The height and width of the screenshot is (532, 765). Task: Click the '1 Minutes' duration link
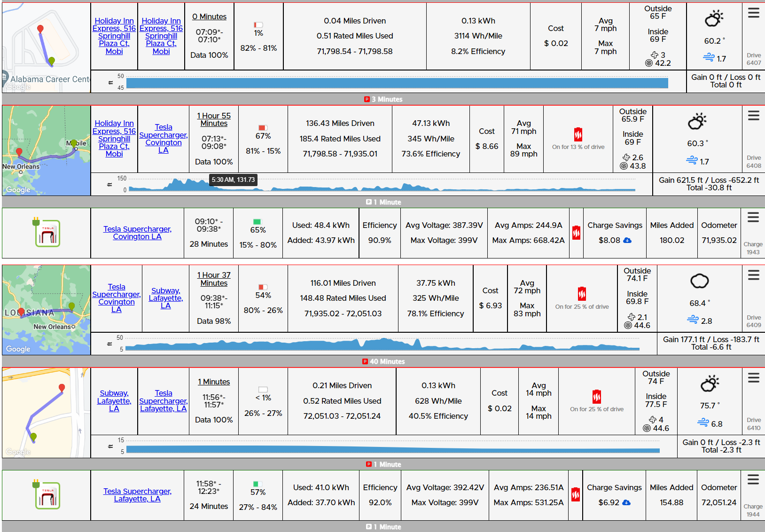click(x=214, y=382)
